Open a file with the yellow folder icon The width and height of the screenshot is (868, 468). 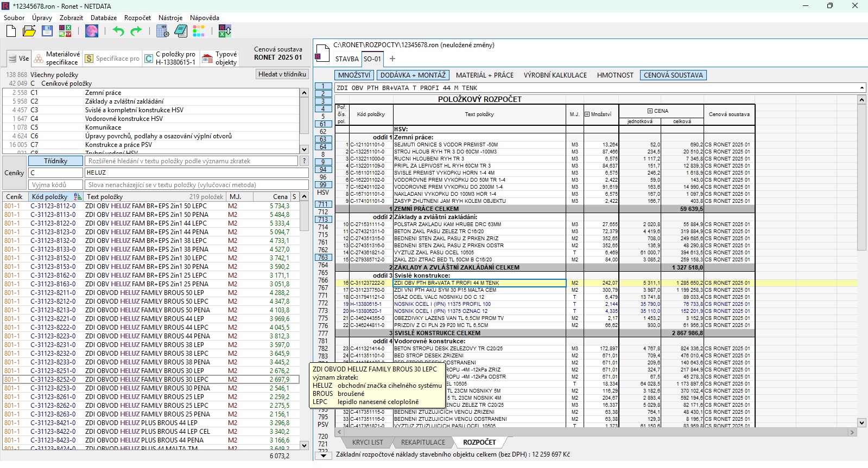point(29,31)
